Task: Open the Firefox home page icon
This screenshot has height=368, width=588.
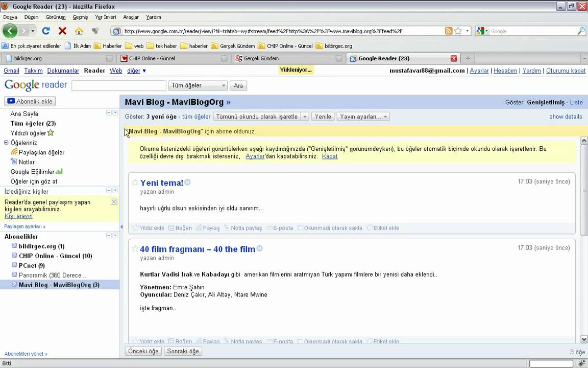Action: [79, 31]
